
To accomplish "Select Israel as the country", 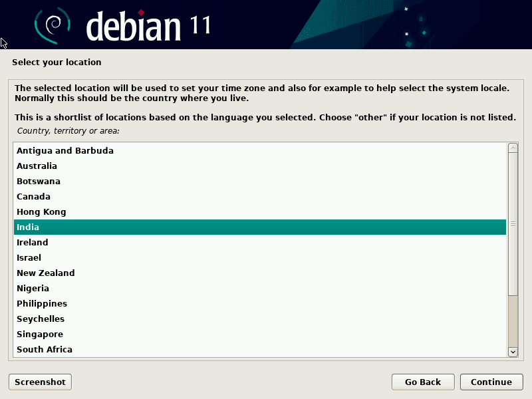I will coord(29,258).
